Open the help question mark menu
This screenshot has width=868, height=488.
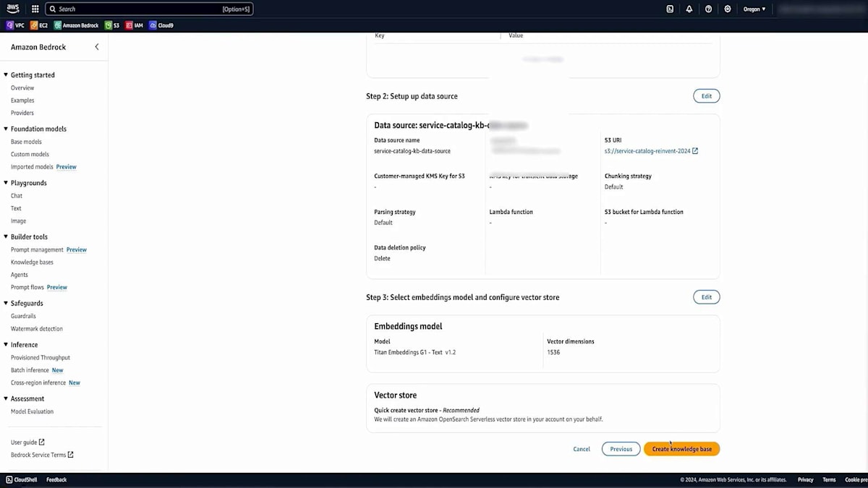point(708,9)
